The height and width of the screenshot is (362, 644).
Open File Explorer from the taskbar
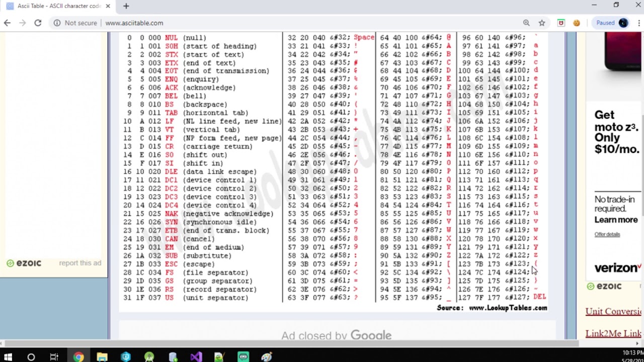[x=102, y=357]
